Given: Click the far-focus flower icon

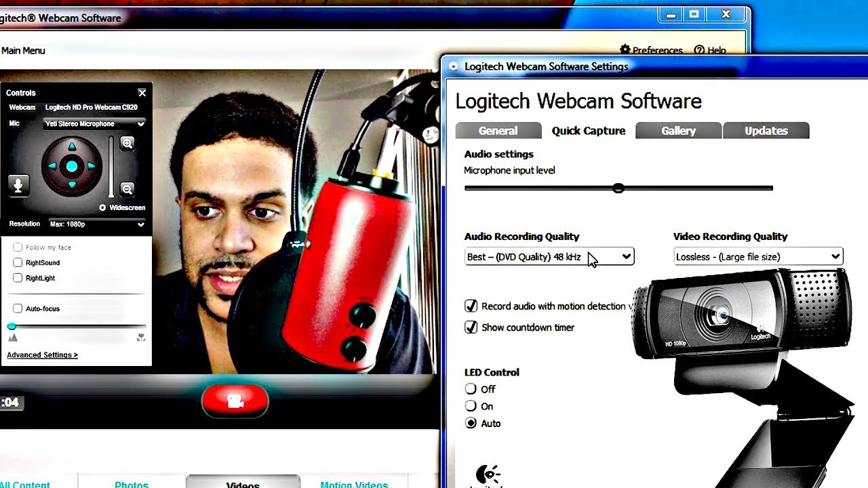Looking at the screenshot, I should coord(141,337).
